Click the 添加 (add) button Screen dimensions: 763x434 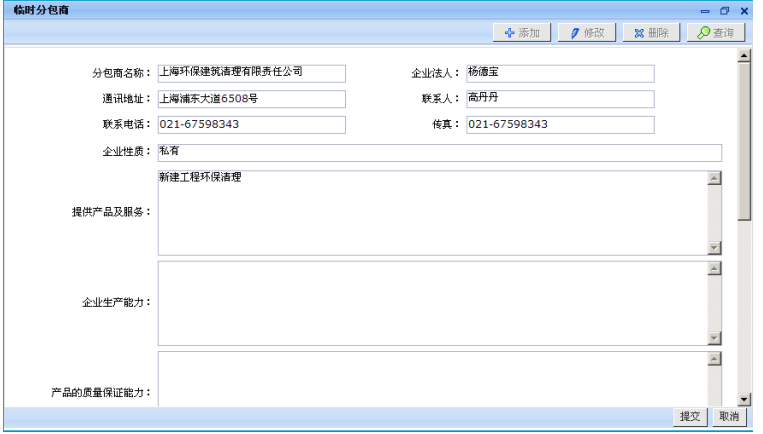pos(522,33)
